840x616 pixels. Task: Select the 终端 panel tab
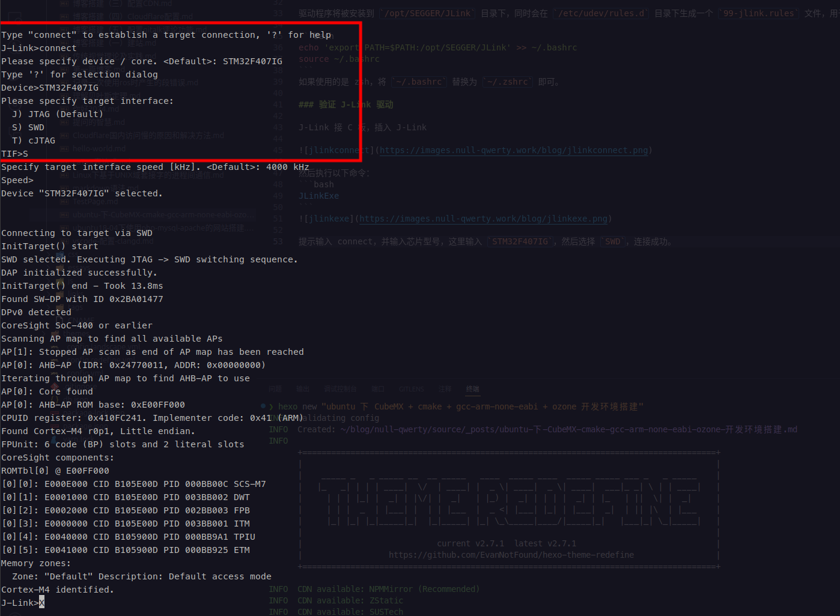[x=473, y=389]
